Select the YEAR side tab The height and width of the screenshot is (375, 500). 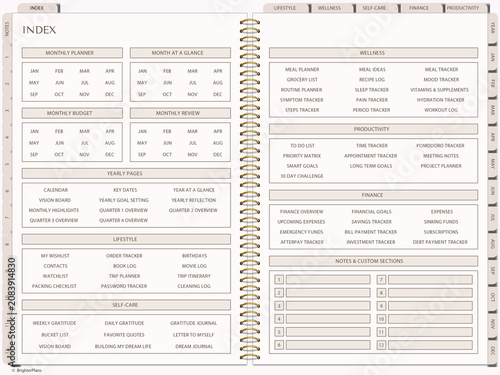(492, 28)
